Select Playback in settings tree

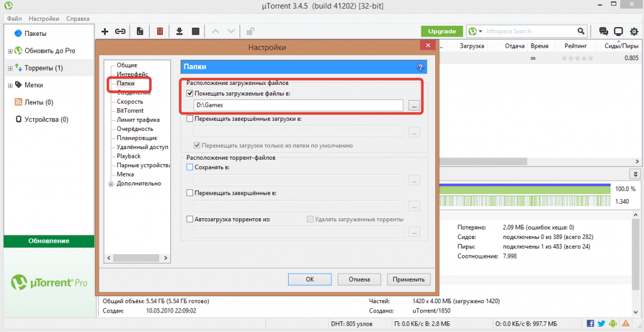pos(128,156)
